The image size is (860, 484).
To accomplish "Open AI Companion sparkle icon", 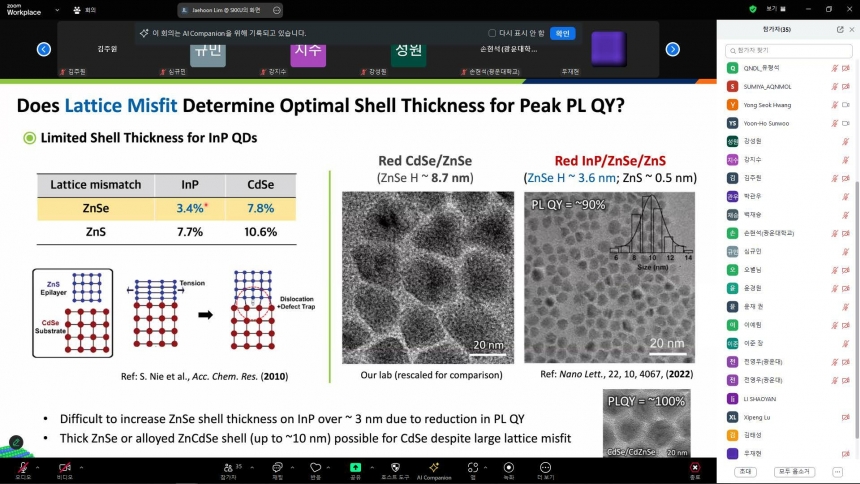I will [x=434, y=468].
